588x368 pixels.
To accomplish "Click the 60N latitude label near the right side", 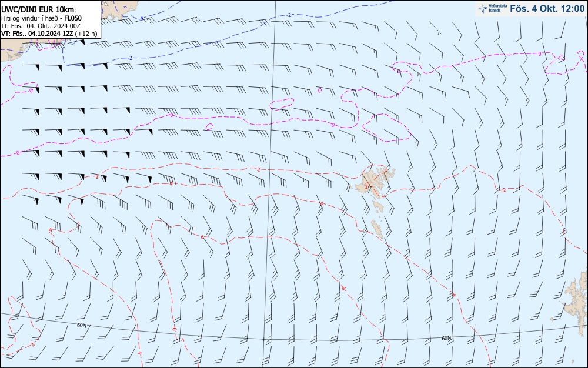I will point(446,339).
